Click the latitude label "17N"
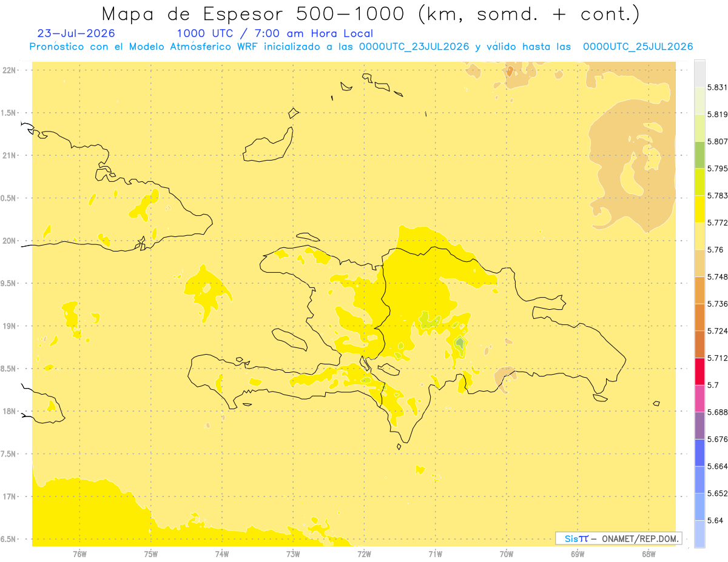 9,497
